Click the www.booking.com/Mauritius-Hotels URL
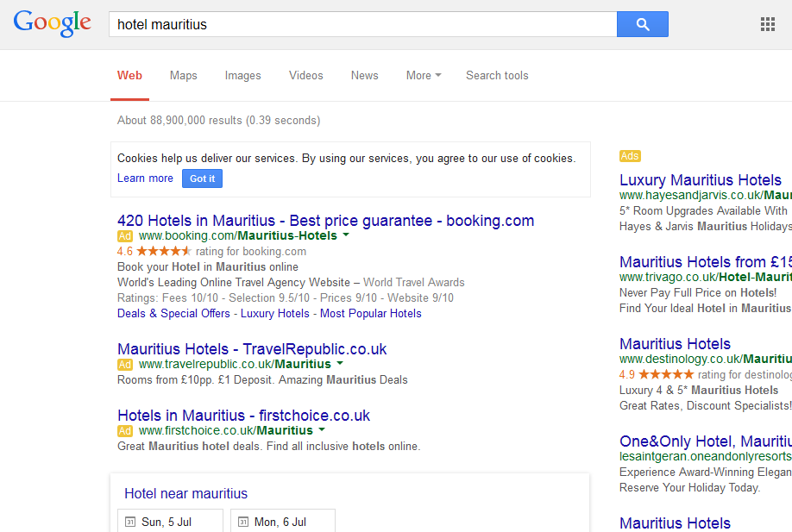The width and height of the screenshot is (792, 532). [x=237, y=235]
